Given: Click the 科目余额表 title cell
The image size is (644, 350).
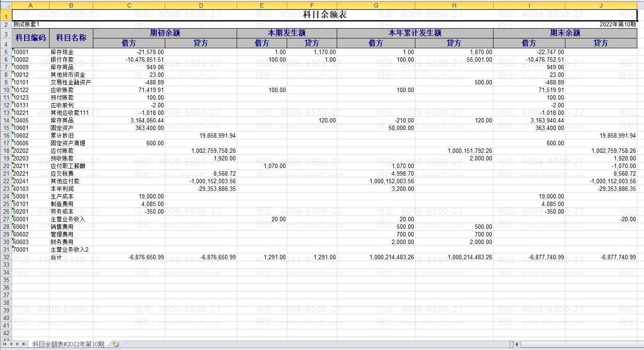Looking at the screenshot, I should [x=325, y=15].
